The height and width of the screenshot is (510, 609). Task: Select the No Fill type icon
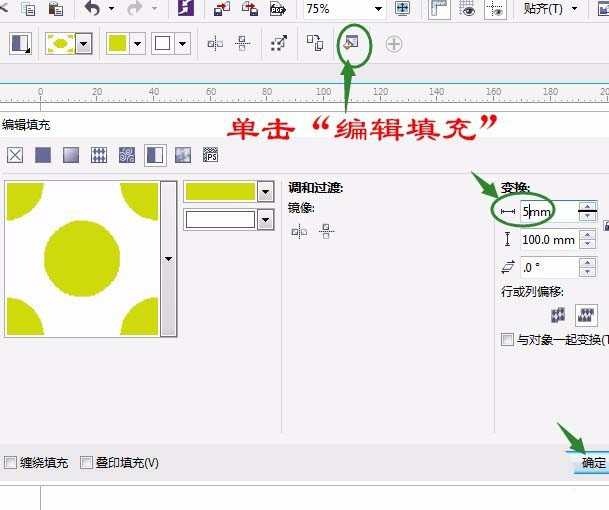[x=15, y=155]
